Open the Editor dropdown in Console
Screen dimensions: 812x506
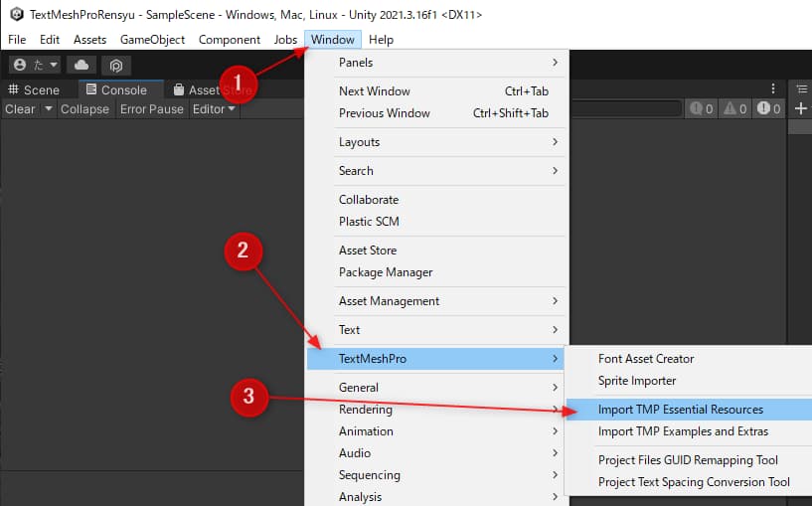pyautogui.click(x=214, y=108)
